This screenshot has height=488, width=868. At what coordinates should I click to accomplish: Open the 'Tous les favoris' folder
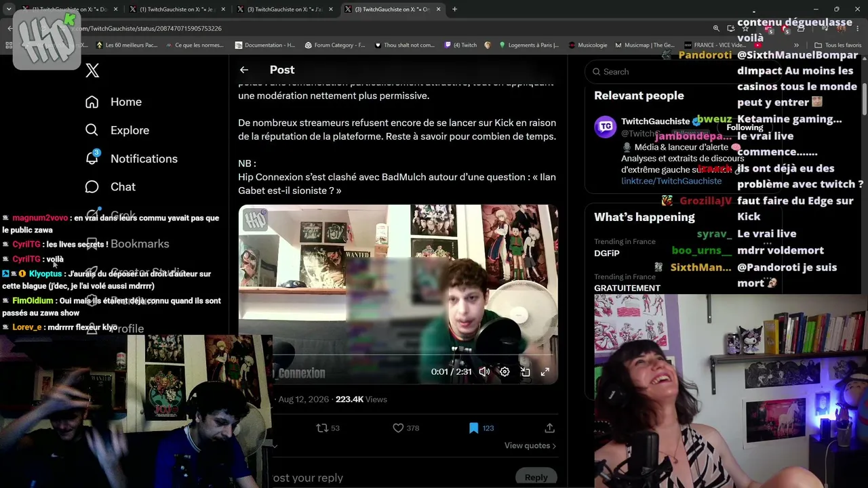coord(838,45)
